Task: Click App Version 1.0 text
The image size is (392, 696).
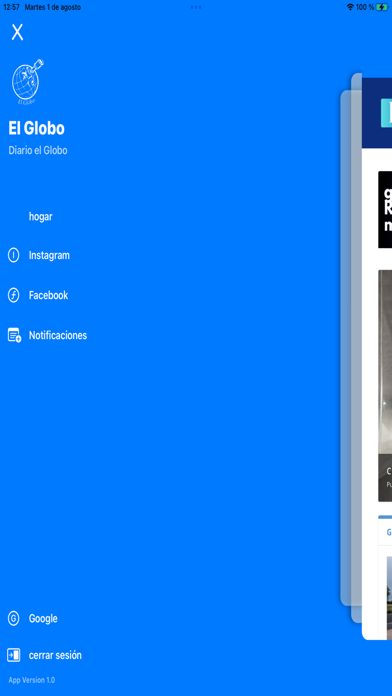Action: click(32, 680)
